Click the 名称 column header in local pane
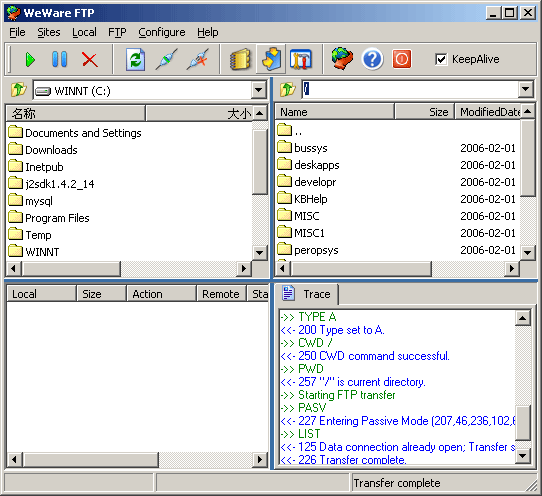 pos(75,113)
